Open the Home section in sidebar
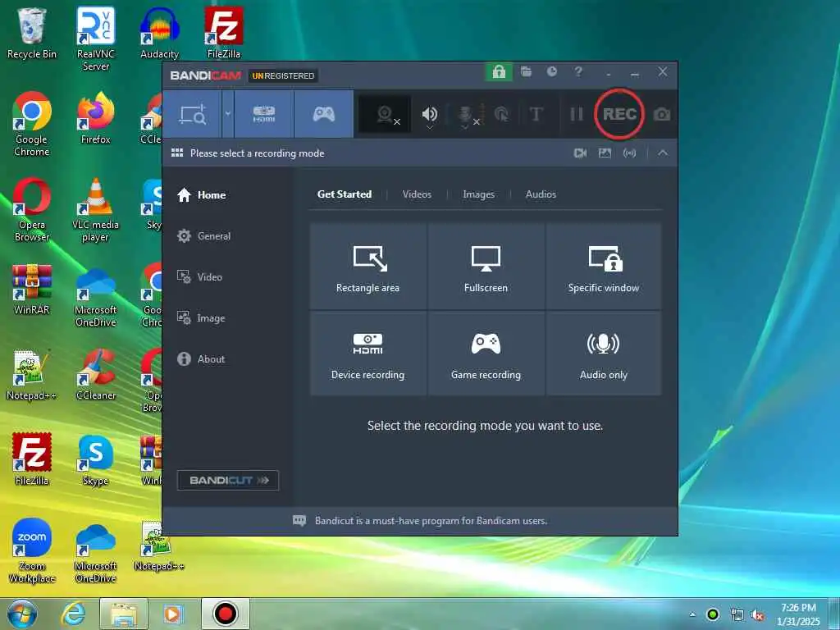The height and width of the screenshot is (630, 840). pos(202,195)
